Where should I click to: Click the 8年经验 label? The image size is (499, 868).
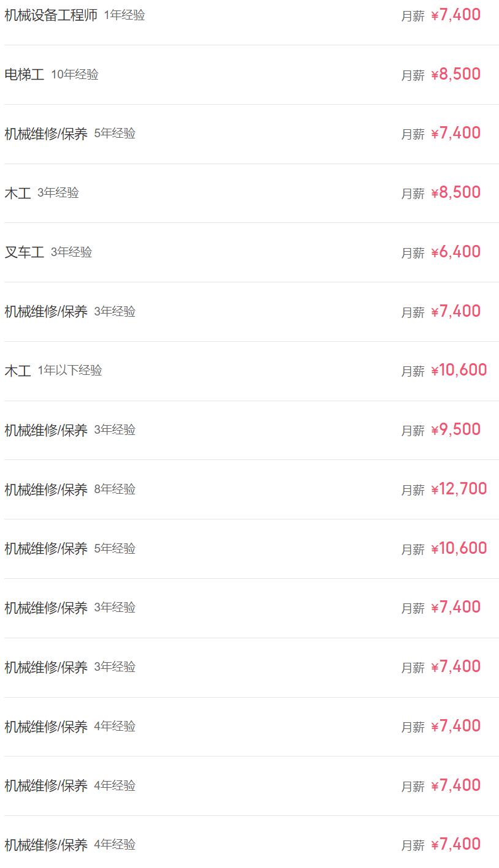point(115,489)
